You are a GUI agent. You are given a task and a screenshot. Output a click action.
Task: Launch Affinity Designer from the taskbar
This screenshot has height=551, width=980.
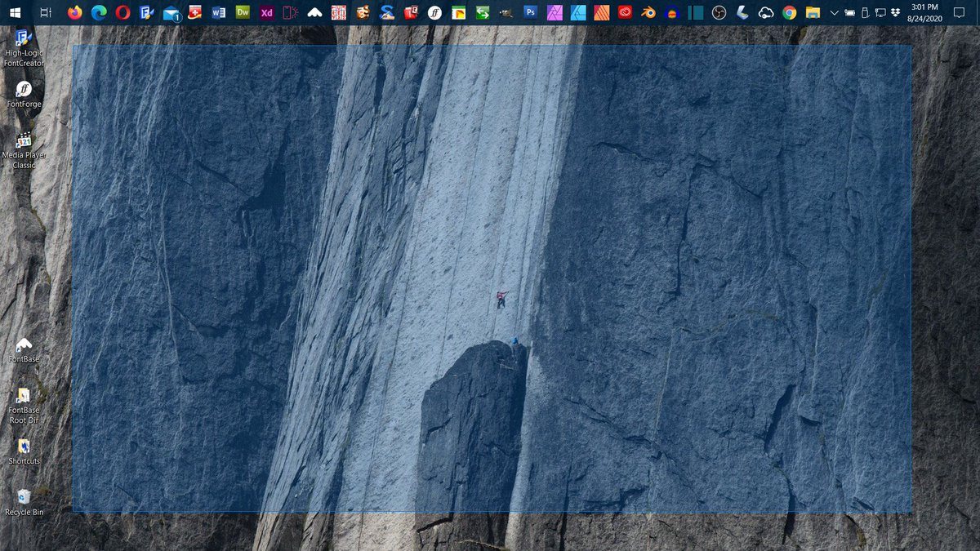point(578,12)
